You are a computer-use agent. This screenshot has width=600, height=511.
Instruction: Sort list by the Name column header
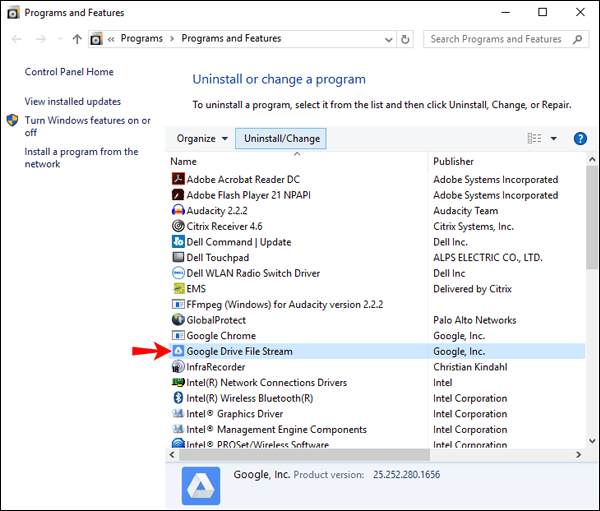pyautogui.click(x=296, y=161)
